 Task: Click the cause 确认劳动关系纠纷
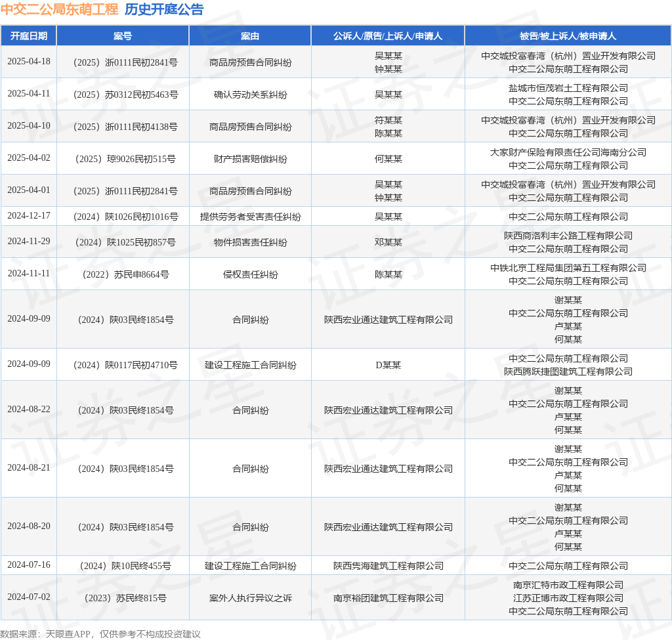tap(250, 95)
